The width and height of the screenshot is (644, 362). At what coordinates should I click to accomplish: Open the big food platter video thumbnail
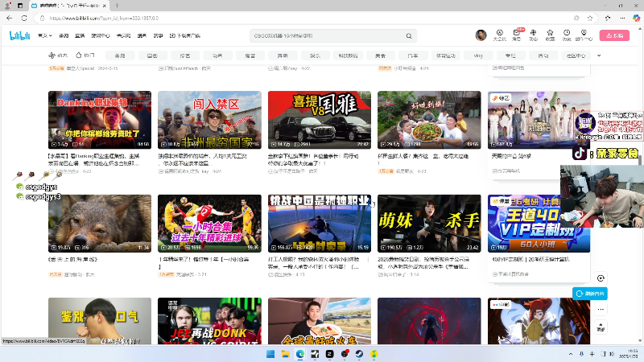[429, 120]
